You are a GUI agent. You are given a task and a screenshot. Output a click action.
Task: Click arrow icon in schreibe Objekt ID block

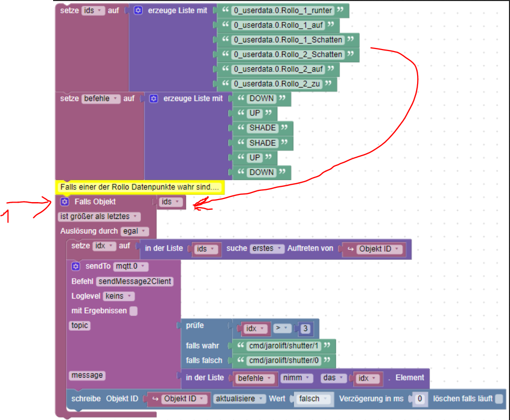pyautogui.click(x=156, y=399)
